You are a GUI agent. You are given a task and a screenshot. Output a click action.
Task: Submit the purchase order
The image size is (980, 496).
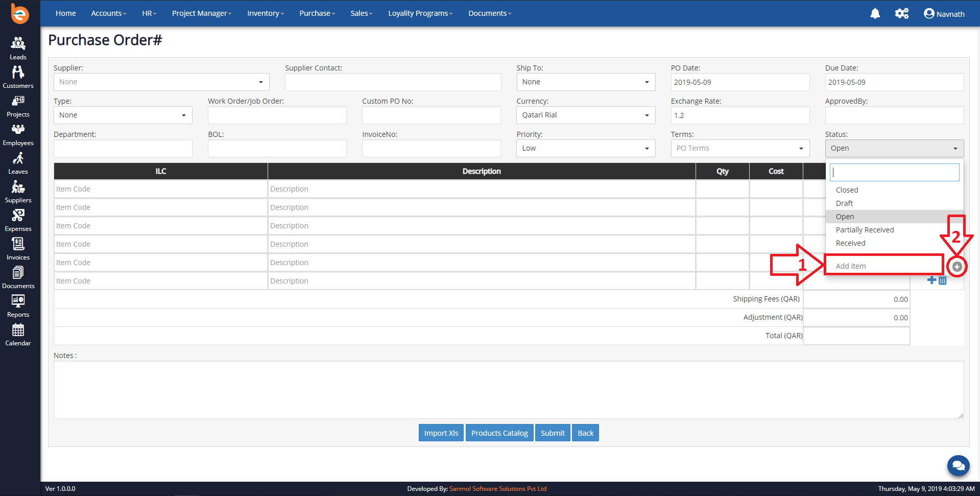pos(553,433)
